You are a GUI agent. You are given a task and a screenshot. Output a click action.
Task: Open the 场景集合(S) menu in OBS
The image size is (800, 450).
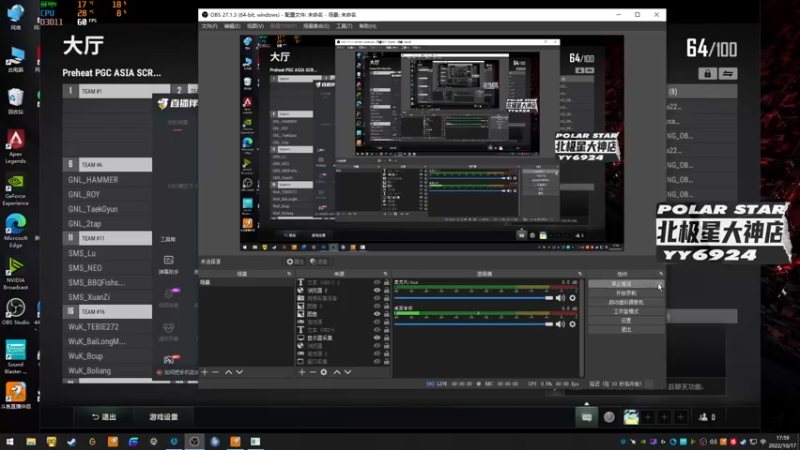tap(316, 26)
